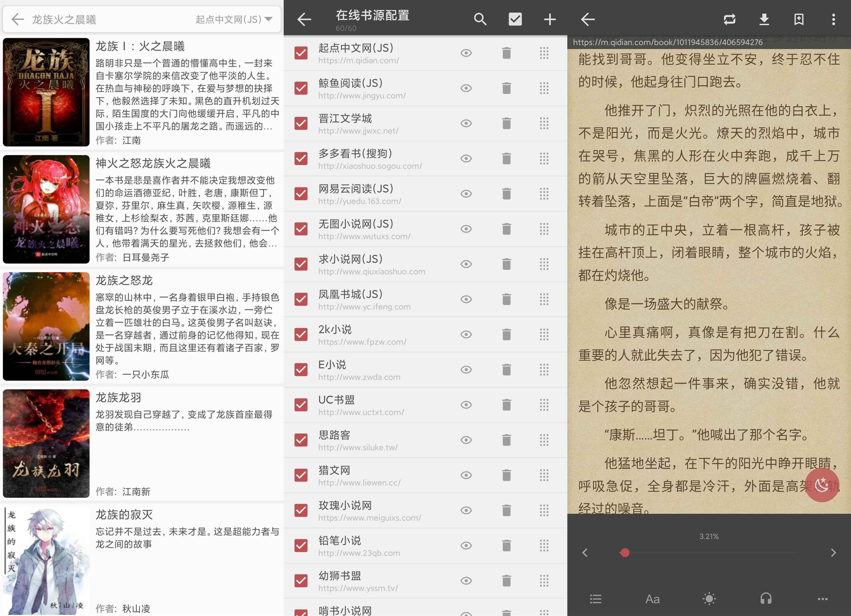
Task: Uncheck the 晋江文学城 source checkbox
Action: click(300, 123)
